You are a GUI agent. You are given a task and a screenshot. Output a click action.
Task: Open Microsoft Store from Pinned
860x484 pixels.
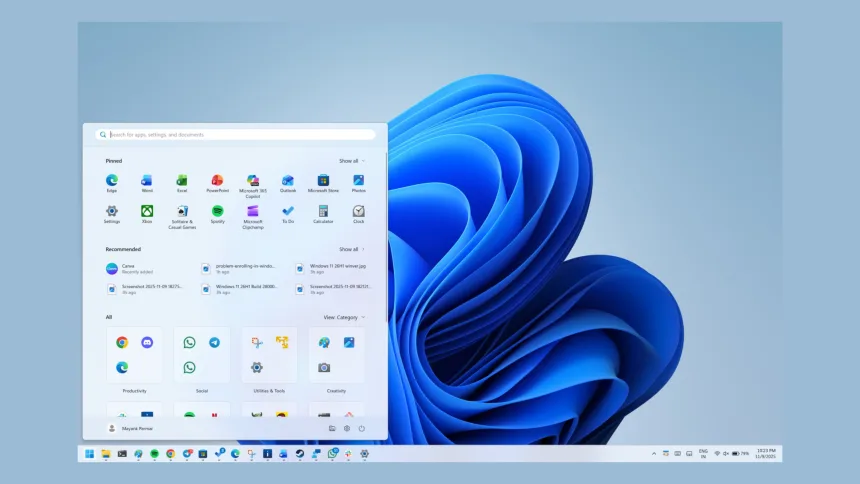click(x=323, y=183)
